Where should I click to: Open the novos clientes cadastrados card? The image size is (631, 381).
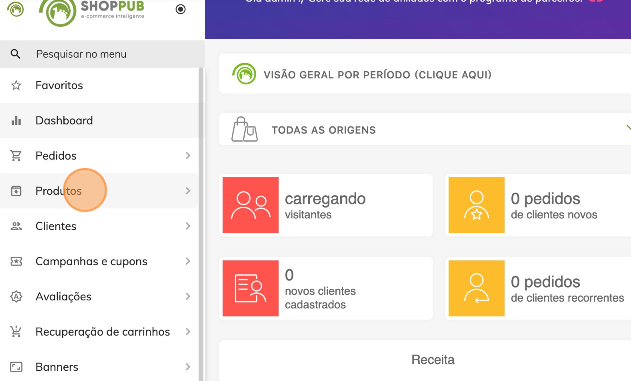[x=326, y=288]
